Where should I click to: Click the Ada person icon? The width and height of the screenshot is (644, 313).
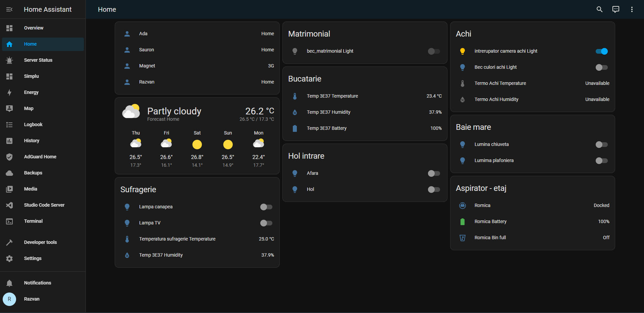point(127,34)
